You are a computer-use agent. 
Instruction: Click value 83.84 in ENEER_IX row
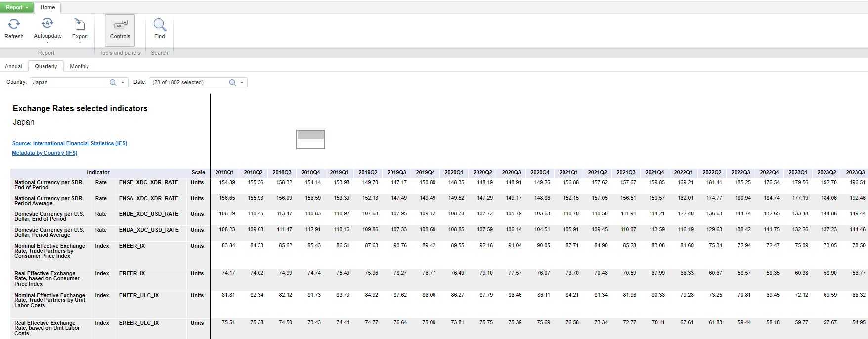(x=228, y=245)
